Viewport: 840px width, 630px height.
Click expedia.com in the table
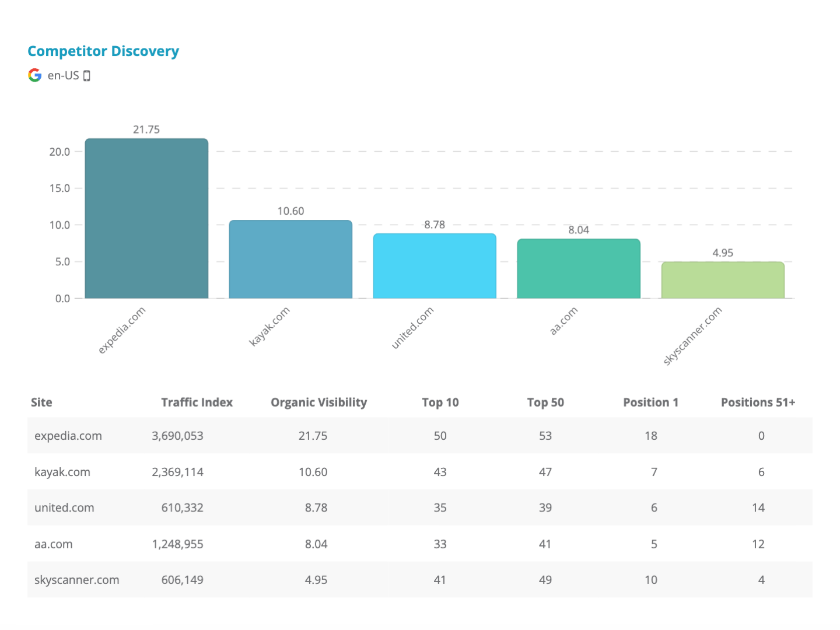(68, 436)
